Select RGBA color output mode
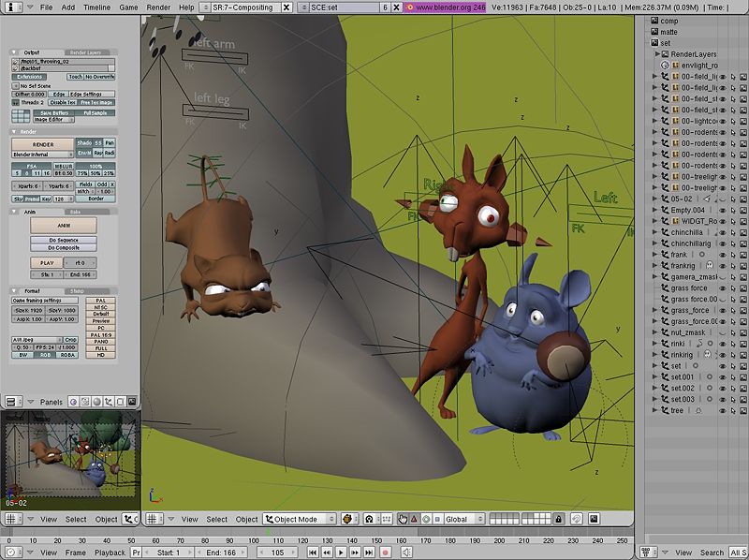Viewport: 749px width, 560px height. coord(67,355)
